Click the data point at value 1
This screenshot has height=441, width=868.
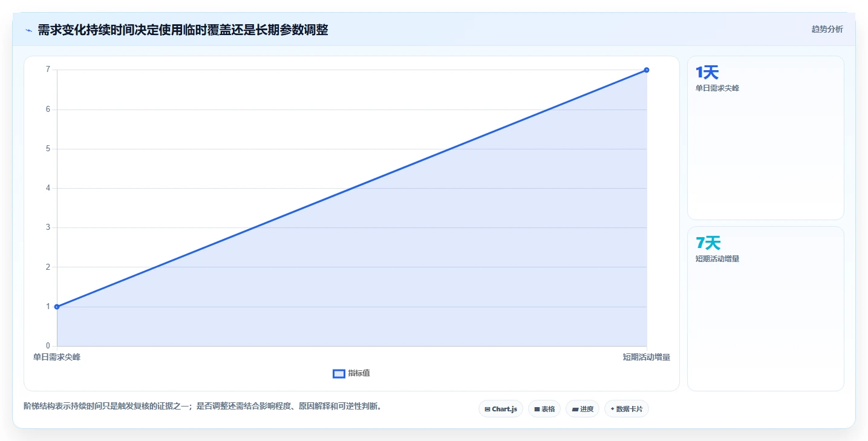[x=57, y=307]
